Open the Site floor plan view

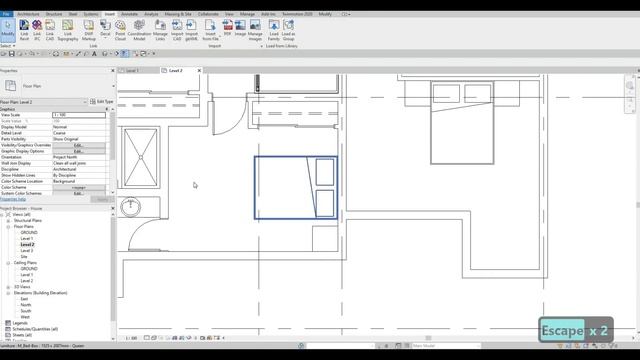[24, 257]
